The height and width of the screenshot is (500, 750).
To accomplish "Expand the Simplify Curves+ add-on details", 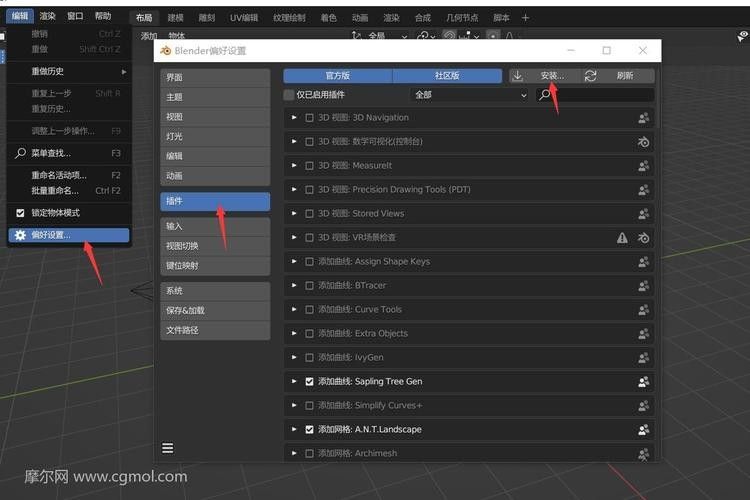I will click(x=294, y=406).
